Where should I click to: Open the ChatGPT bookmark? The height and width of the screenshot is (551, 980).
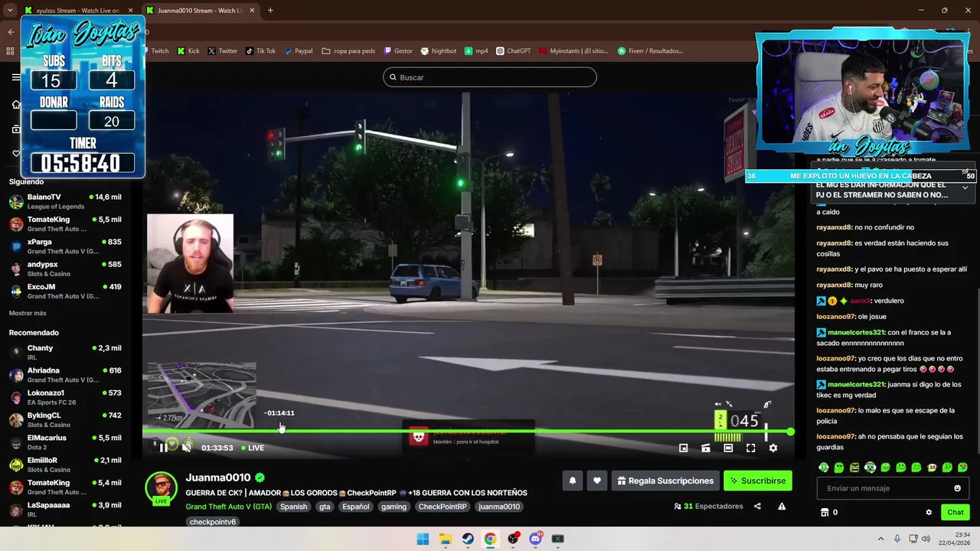tap(513, 51)
